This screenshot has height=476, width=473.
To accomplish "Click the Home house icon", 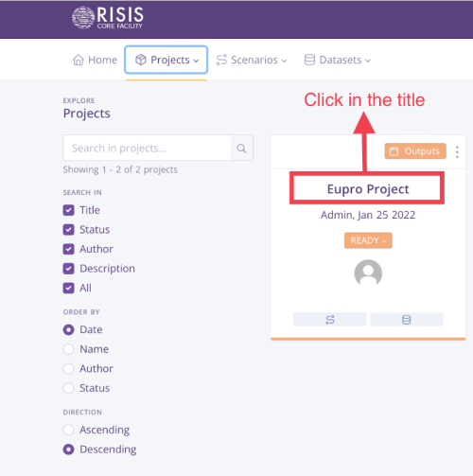I will tap(79, 60).
